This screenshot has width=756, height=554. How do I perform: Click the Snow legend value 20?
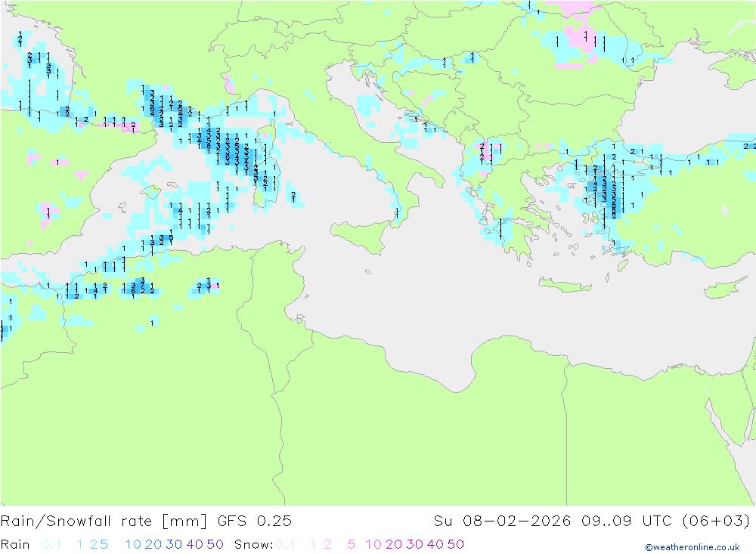394,544
